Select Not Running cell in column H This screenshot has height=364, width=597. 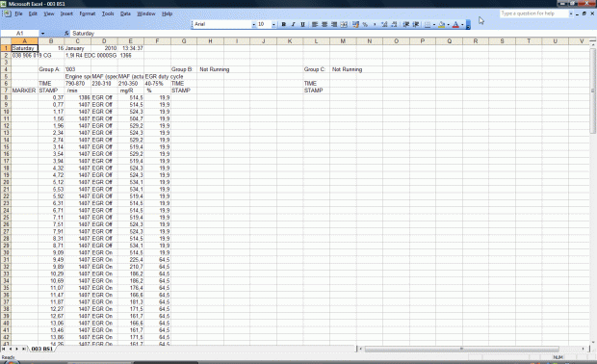211,69
